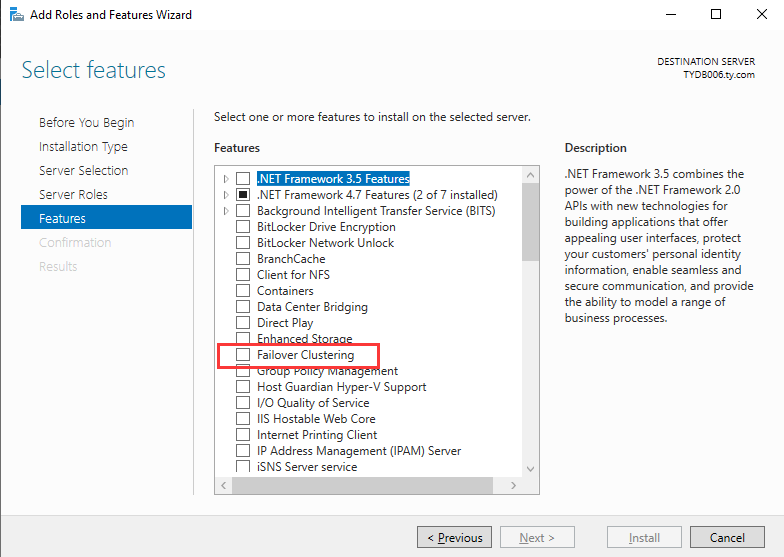Expand the .NET Framework 3.5 Features node
This screenshot has width=784, height=557.
227,179
